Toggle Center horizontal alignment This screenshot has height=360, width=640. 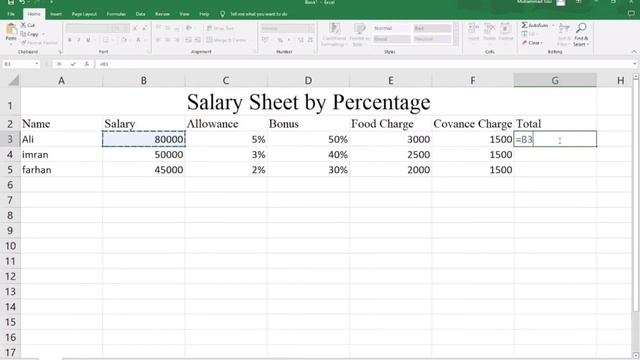click(168, 40)
